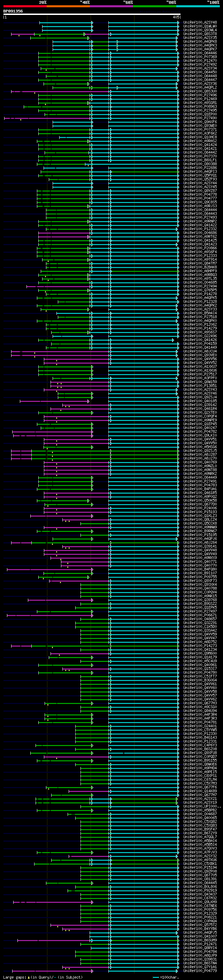The image size is (223, 980).
Task: Open the UniRef100_Q32291 hit label
Action: (200, 623)
